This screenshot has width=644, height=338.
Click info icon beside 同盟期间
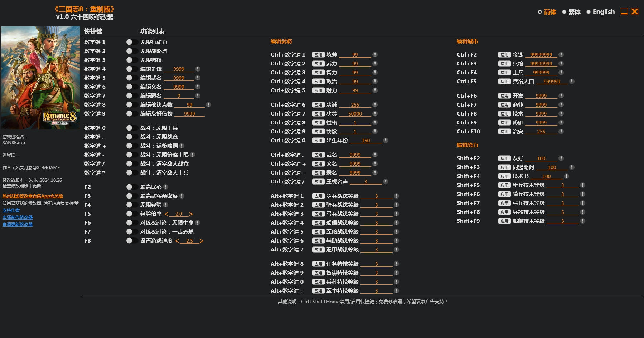tap(572, 167)
